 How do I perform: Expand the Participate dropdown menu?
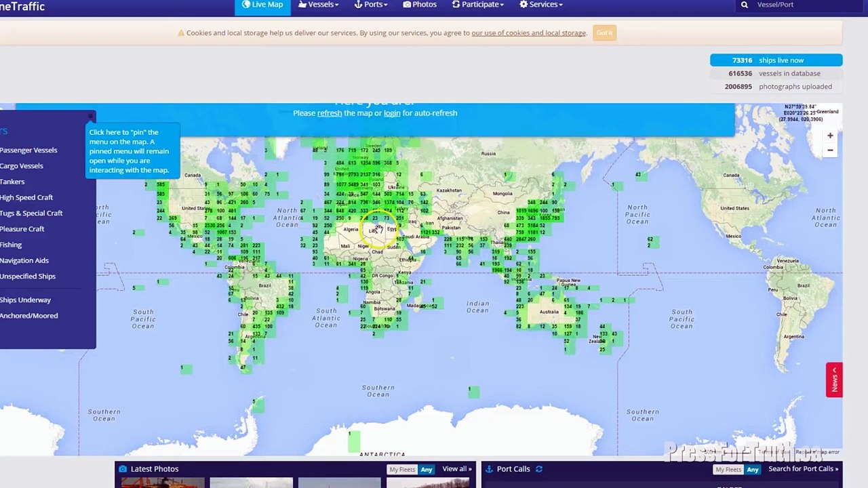pos(478,5)
